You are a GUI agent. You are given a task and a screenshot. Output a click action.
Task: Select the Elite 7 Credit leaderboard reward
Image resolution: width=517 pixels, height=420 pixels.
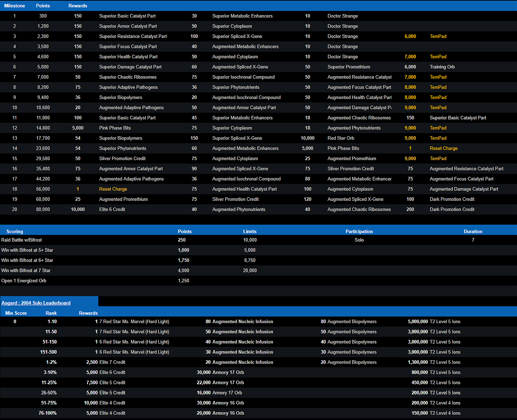coord(112,362)
